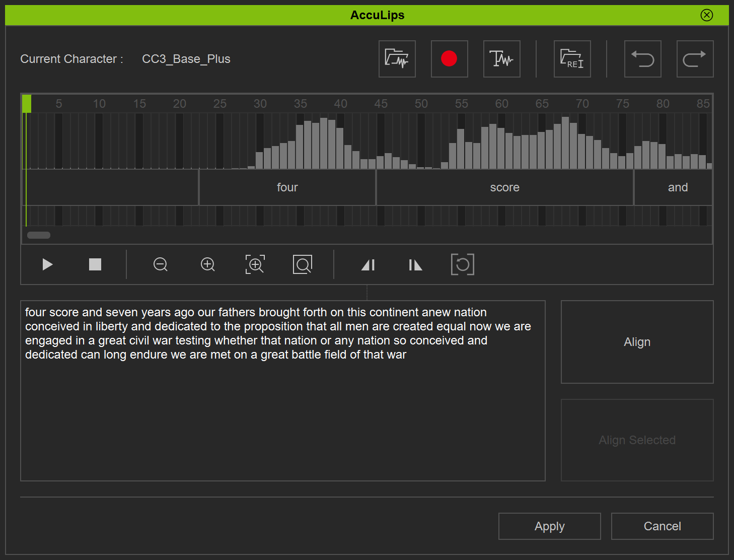Fit entire clip in view icon
734x560 pixels.
pyautogui.click(x=303, y=264)
